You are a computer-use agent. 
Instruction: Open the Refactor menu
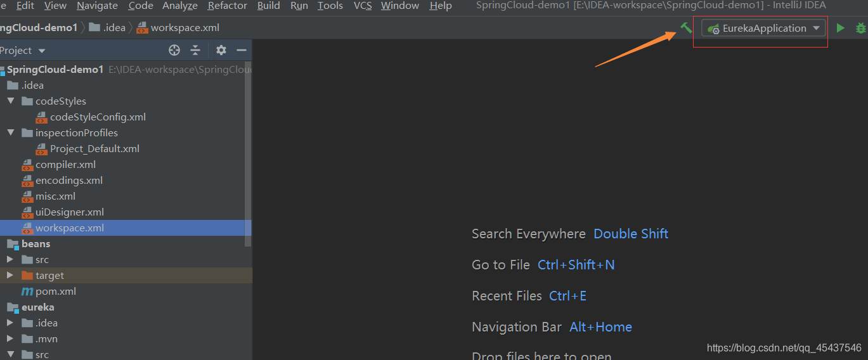pyautogui.click(x=228, y=6)
